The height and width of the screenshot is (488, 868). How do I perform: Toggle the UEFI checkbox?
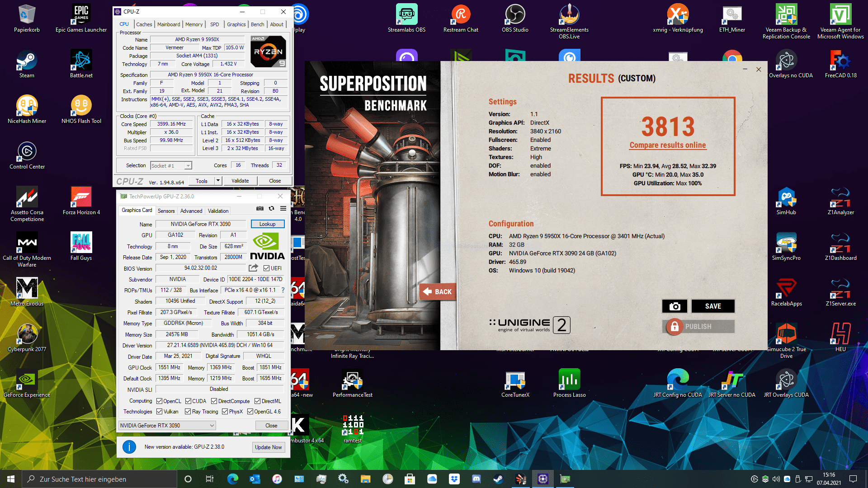[267, 268]
